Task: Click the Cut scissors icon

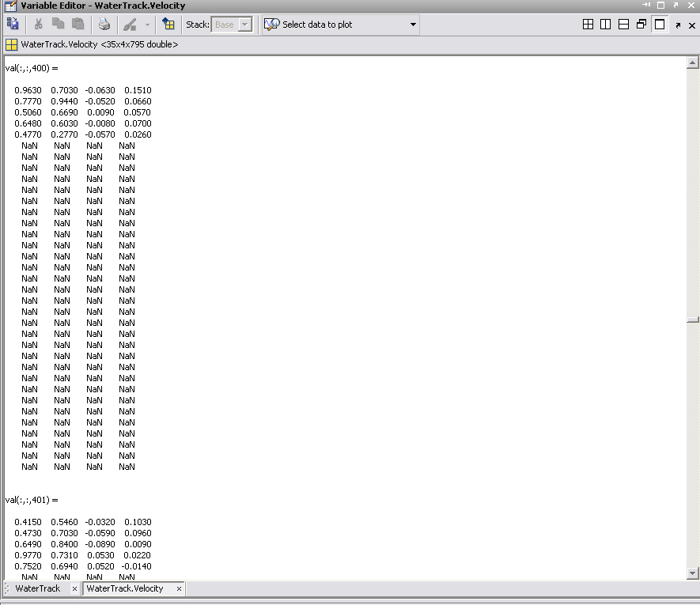Action: coord(38,25)
